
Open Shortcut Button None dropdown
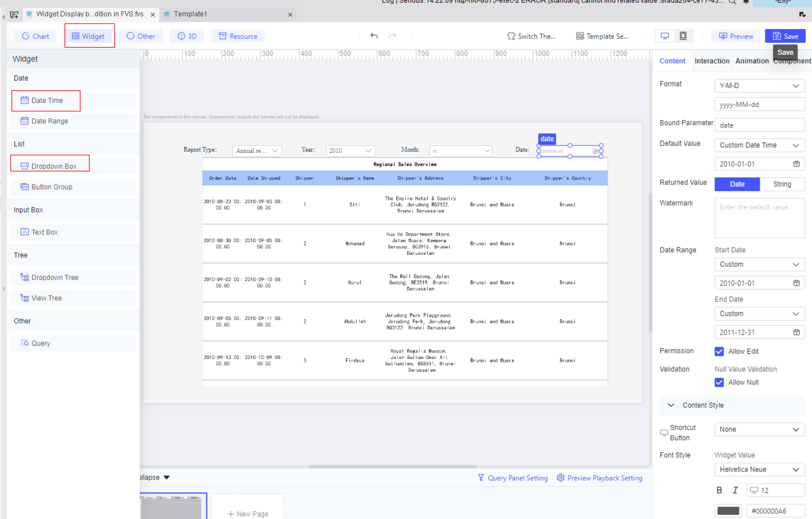(x=759, y=429)
